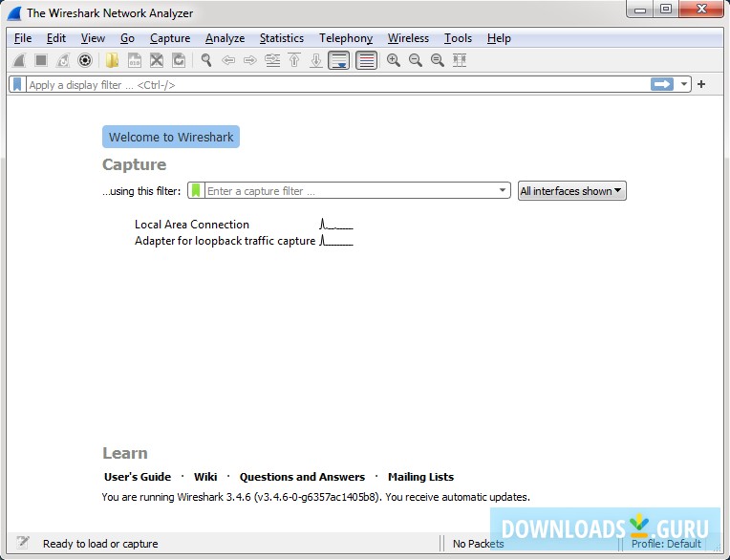Viewport: 730px width, 560px height.
Task: Open capture options gear icon
Action: point(85,60)
